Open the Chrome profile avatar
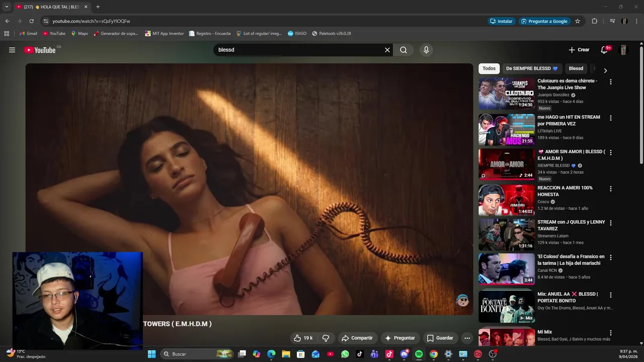The width and height of the screenshot is (644, 362). (624, 21)
